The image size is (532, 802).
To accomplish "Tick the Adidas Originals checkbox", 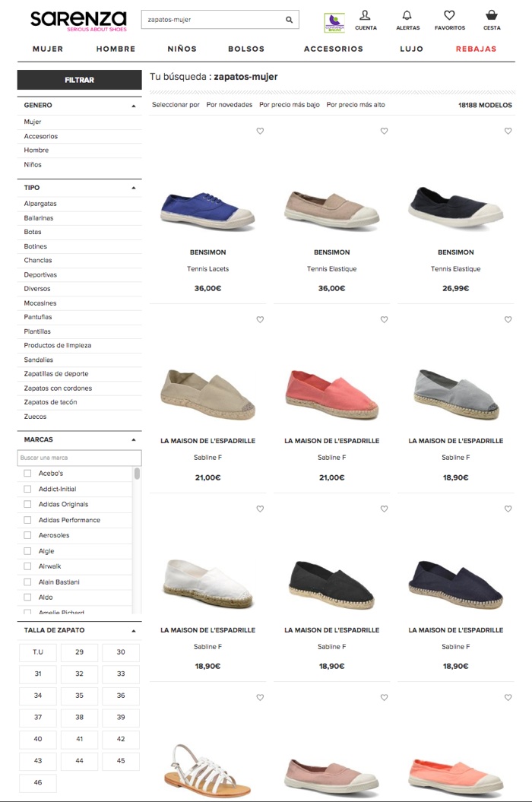I will pyautogui.click(x=27, y=504).
